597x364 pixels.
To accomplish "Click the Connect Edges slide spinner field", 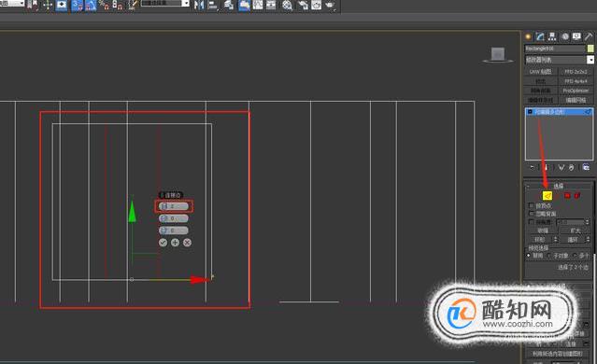I will [174, 231].
